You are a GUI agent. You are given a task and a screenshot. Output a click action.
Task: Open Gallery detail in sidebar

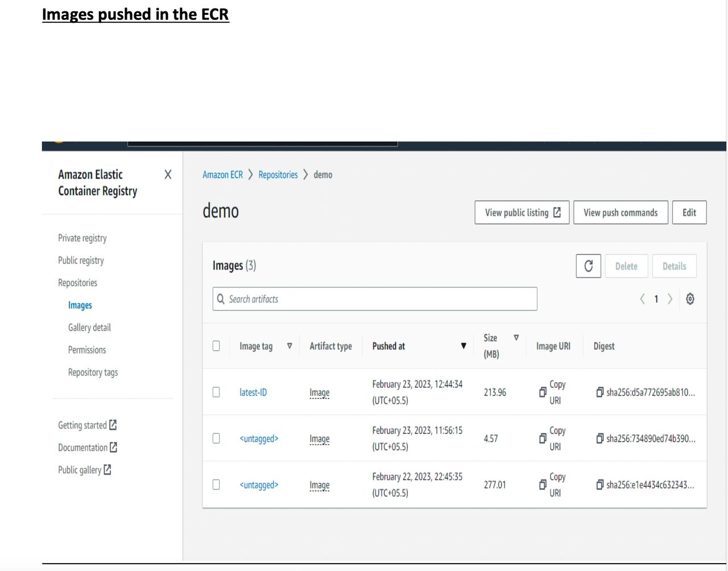tap(89, 328)
